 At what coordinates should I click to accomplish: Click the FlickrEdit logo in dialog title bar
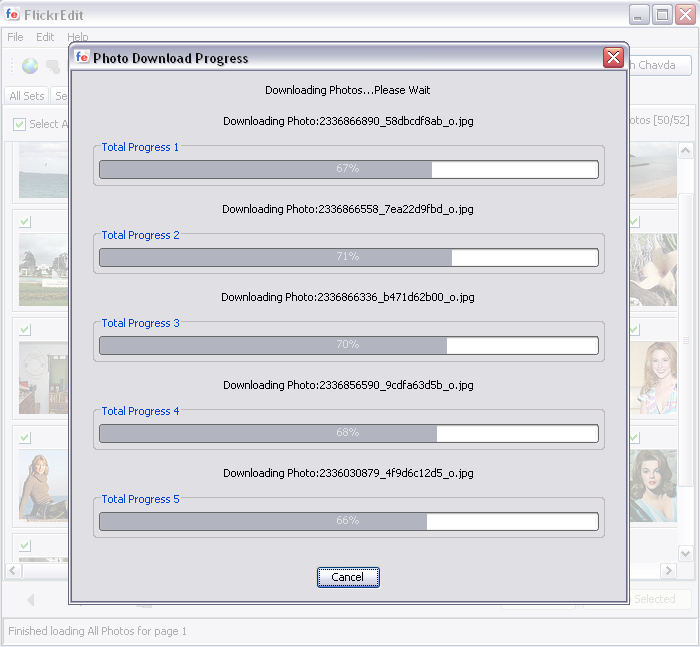click(82, 57)
